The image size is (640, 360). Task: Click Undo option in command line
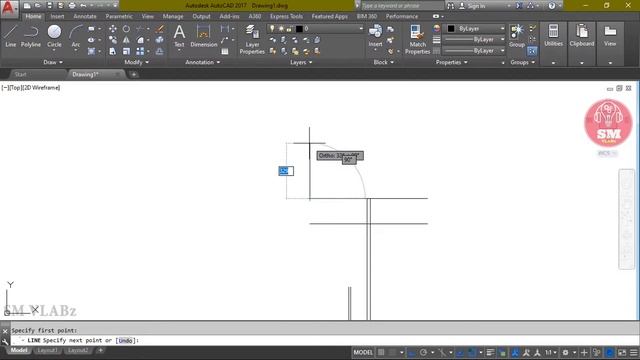pos(125,340)
